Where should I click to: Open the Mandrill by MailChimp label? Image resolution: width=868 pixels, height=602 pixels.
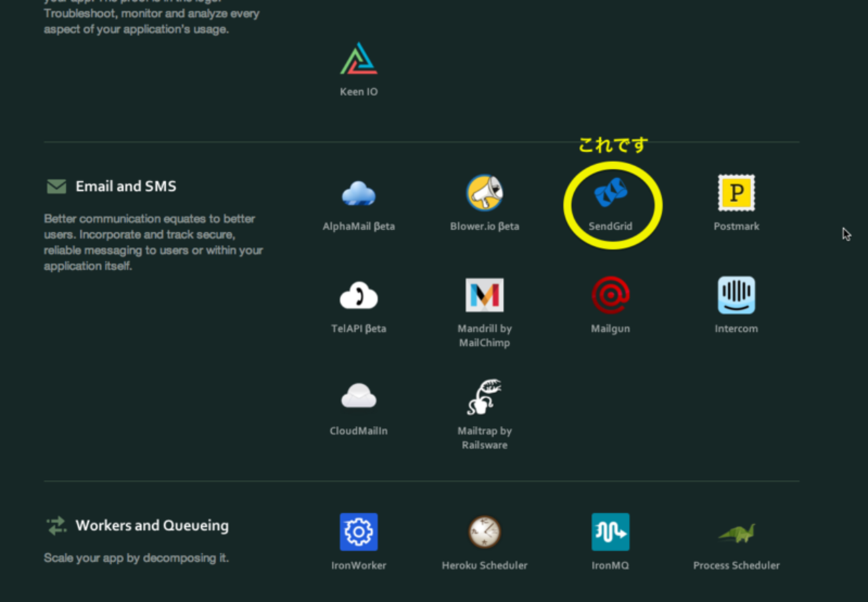(484, 336)
